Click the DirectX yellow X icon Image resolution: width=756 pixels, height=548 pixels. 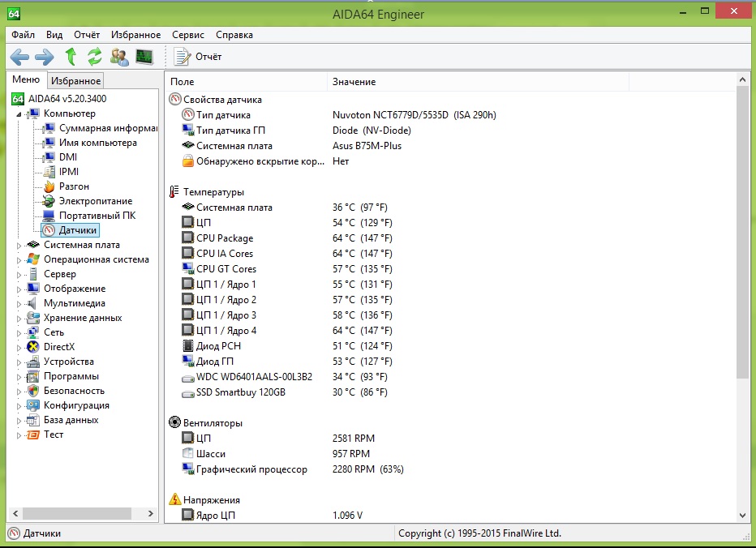tap(33, 347)
